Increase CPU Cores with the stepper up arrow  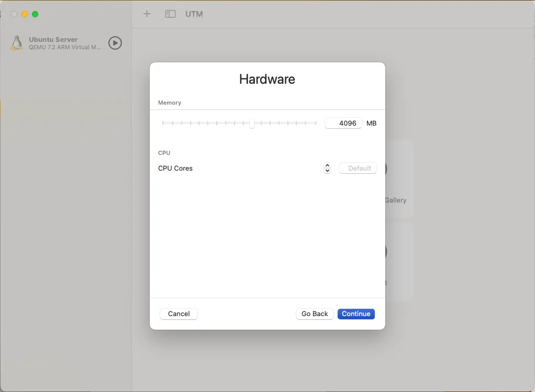tap(327, 166)
